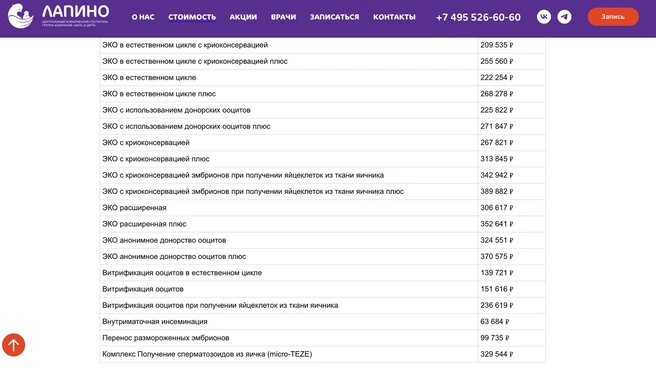Select row Комплекс Получение сперматозоидов из яичка (micro-TEZE)
This screenshot has width=656, height=372.
[322, 354]
